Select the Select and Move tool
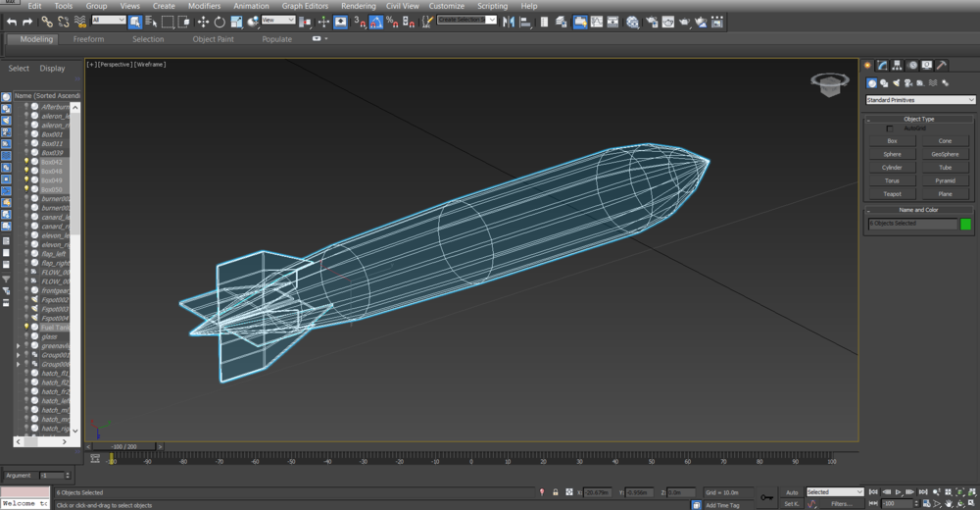 pos(203,22)
